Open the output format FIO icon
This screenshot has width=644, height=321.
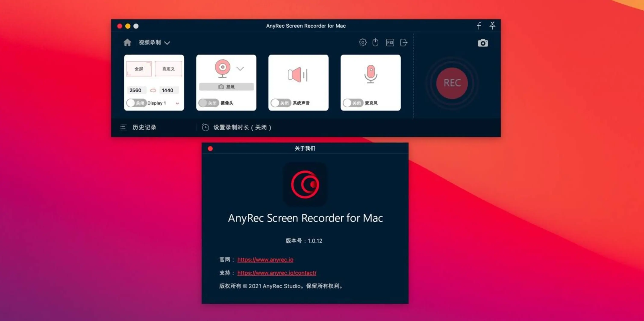pos(390,43)
